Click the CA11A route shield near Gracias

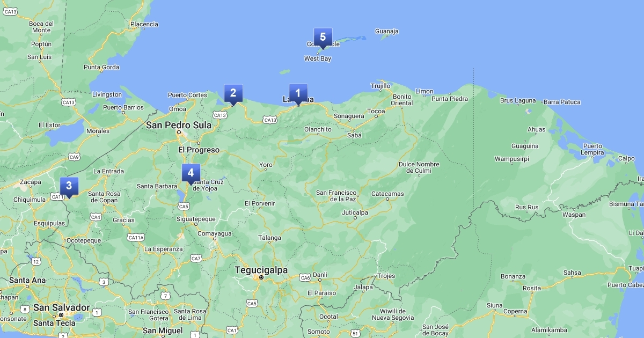click(136, 237)
